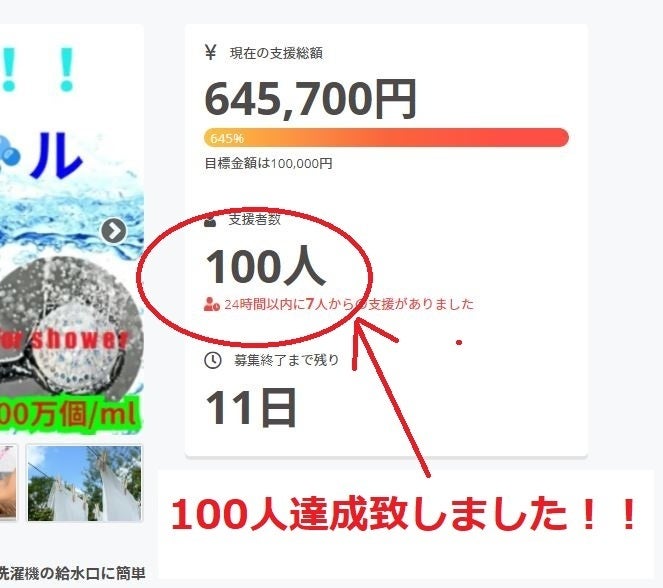This screenshot has height=588, width=663.
Task: Click the main shower product image
Action: (71, 228)
